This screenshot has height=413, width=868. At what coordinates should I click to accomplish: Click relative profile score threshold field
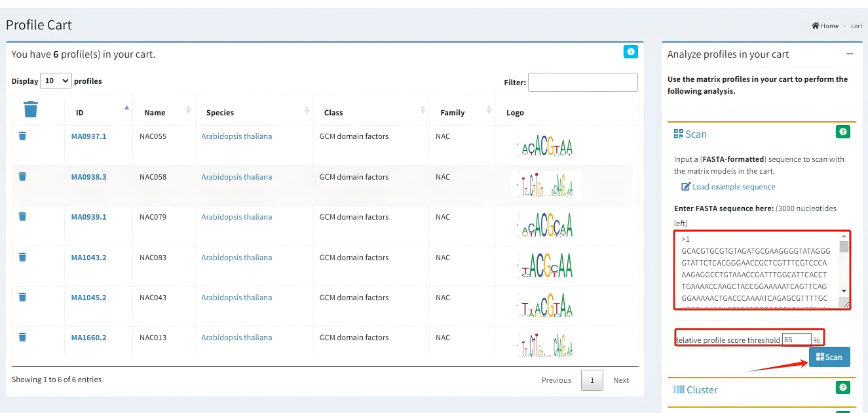point(796,340)
